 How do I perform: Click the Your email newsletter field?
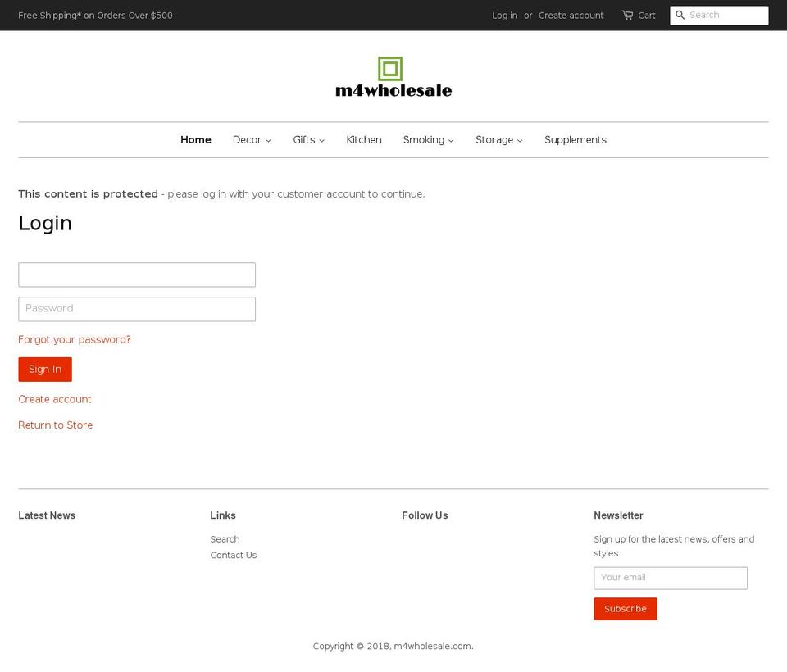(670, 577)
